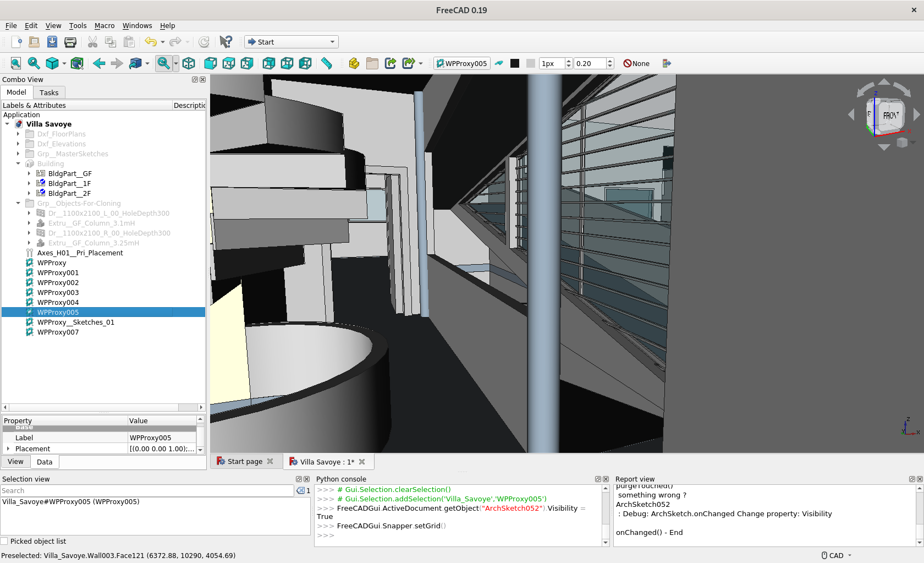Open the Start workbench dropdown
Image resolution: width=924 pixels, height=563 pixels.
[x=291, y=42]
